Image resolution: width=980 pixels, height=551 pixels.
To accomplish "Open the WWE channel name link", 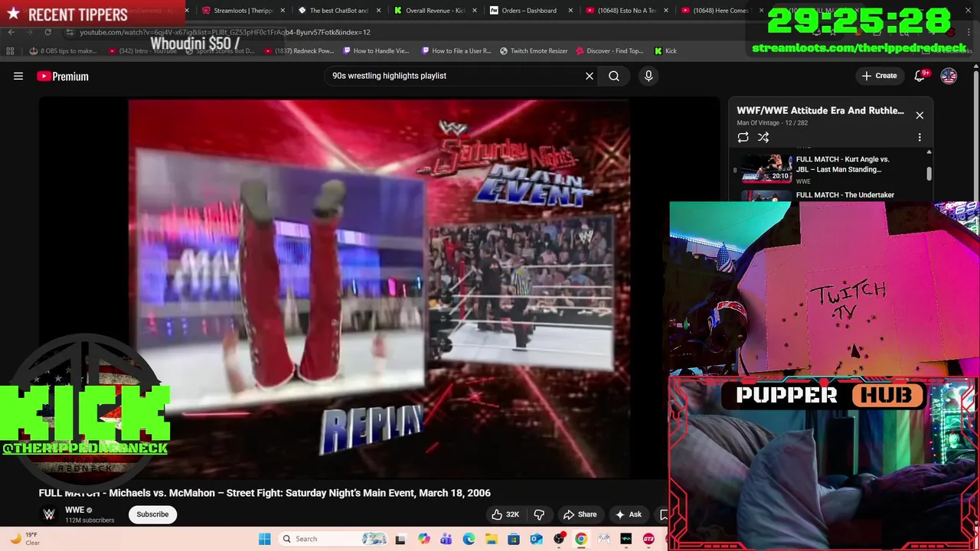I will pos(74,510).
